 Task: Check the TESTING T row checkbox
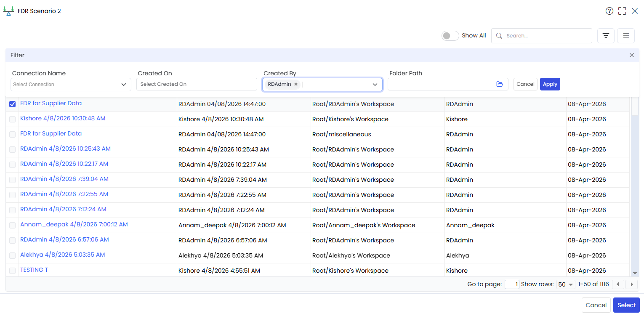pos(13,271)
